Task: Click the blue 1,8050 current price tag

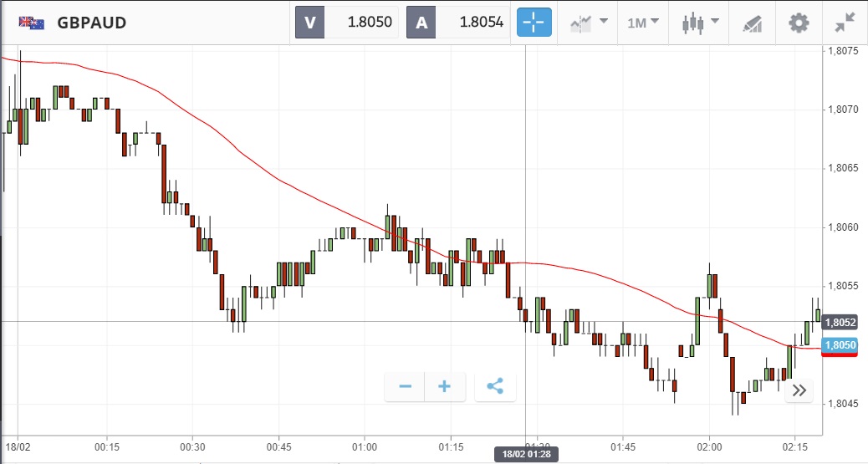Action: 839,345
